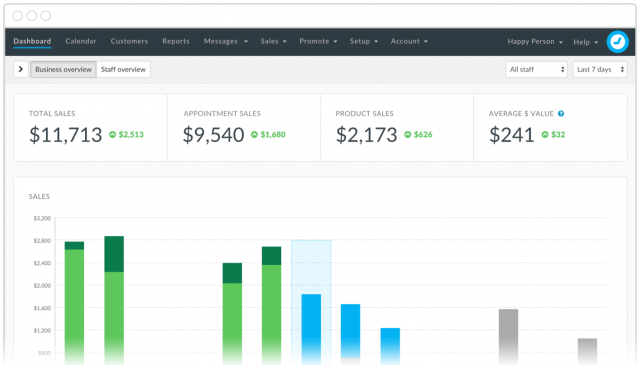Viewport: 640px width, 370px height.
Task: Open the Happy Person user menu
Action: click(535, 42)
